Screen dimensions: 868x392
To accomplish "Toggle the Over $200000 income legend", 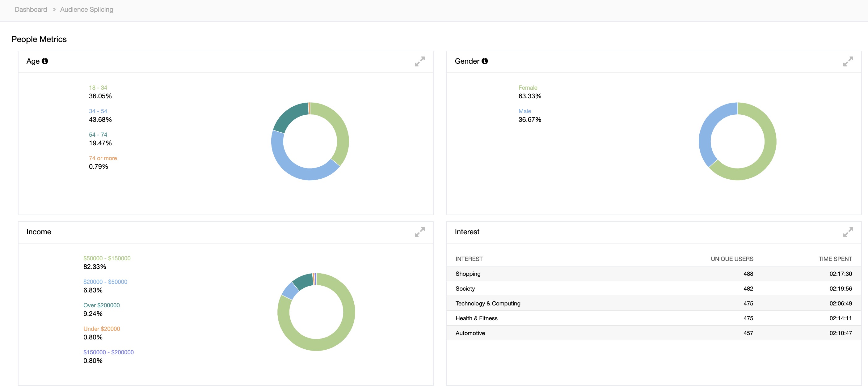I will [101, 305].
